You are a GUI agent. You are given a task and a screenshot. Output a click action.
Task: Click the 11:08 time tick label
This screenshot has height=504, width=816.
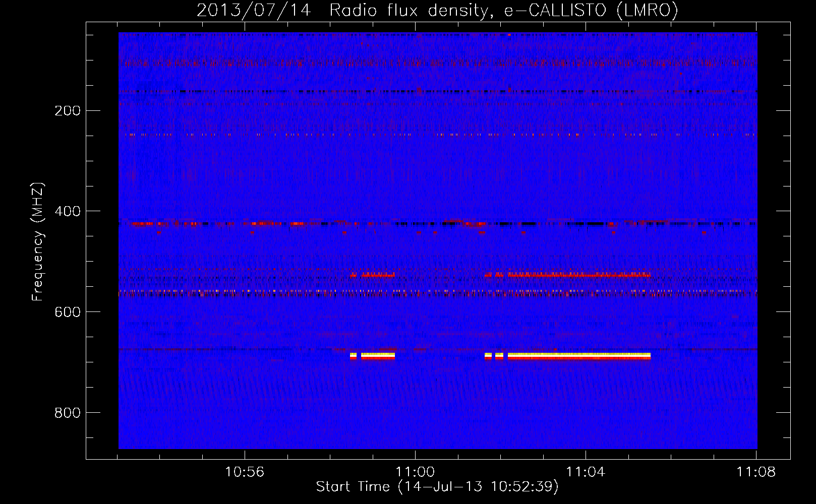pyautogui.click(x=756, y=472)
